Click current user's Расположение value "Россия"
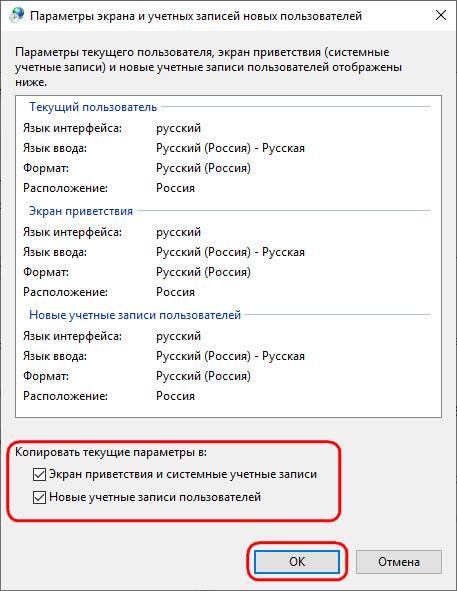 coord(175,188)
